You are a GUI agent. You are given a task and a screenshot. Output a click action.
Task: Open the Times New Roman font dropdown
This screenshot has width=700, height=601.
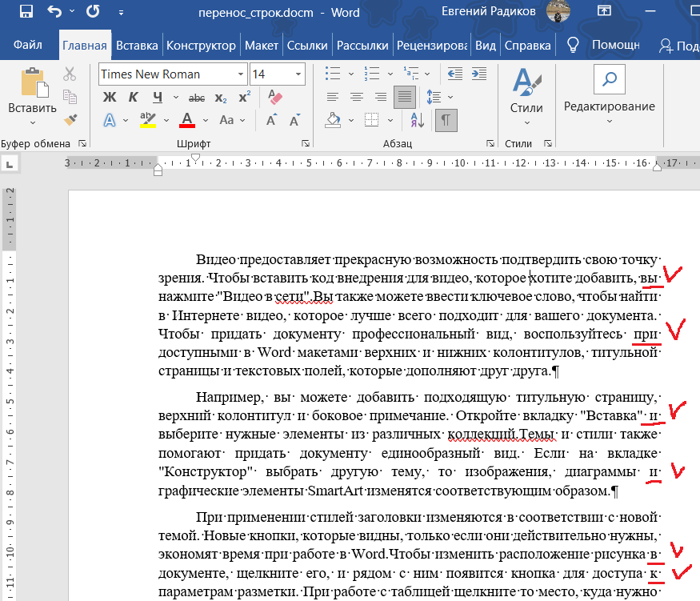pos(241,74)
